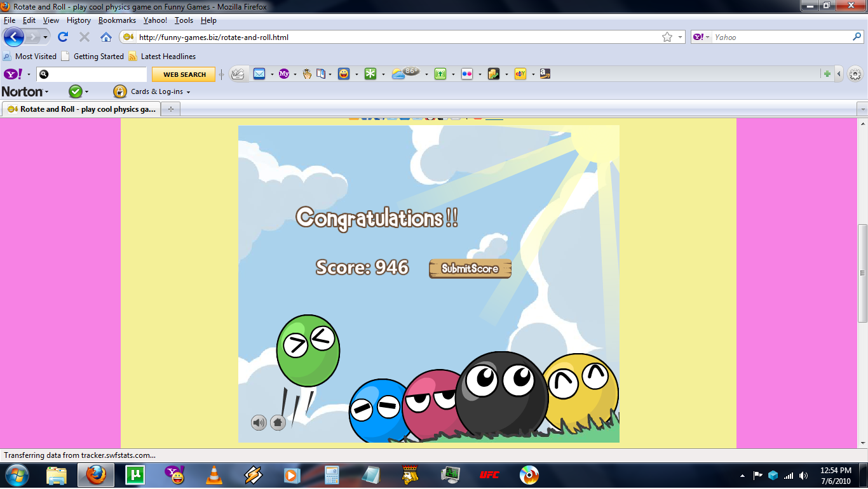Click the green arrow box toolbar icon
The height and width of the screenshot is (489, 868).
pos(440,74)
